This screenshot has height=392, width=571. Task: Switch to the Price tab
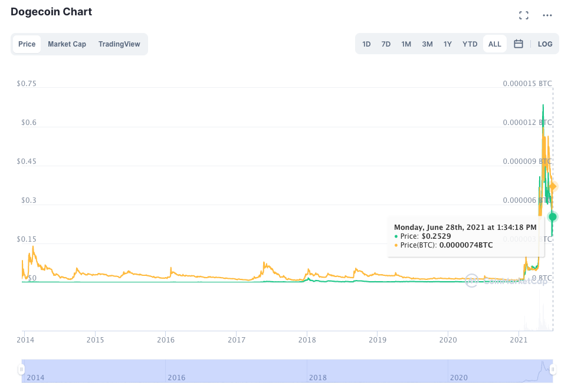pos(27,44)
